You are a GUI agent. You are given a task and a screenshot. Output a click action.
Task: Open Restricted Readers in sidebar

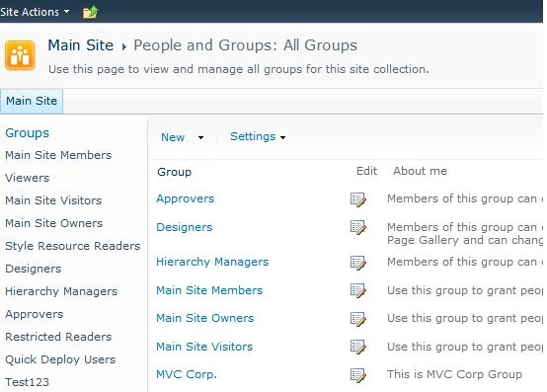58,337
